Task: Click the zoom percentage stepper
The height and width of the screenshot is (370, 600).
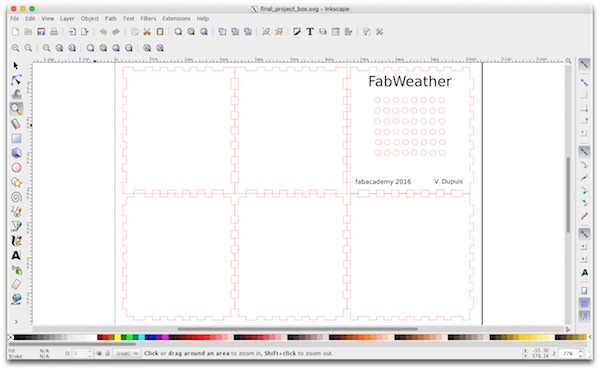Action: pos(580,354)
